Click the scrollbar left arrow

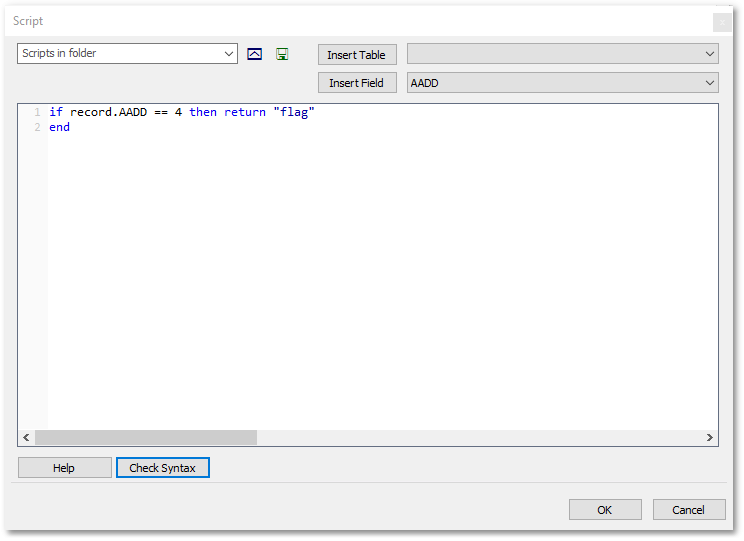[27, 438]
